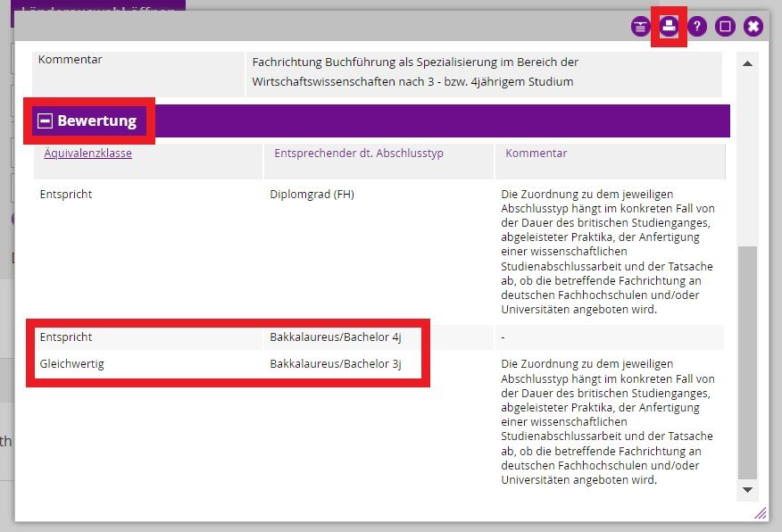Click the dash comment in Bachelor 4j row
This screenshot has width=782, height=532.
(x=503, y=337)
